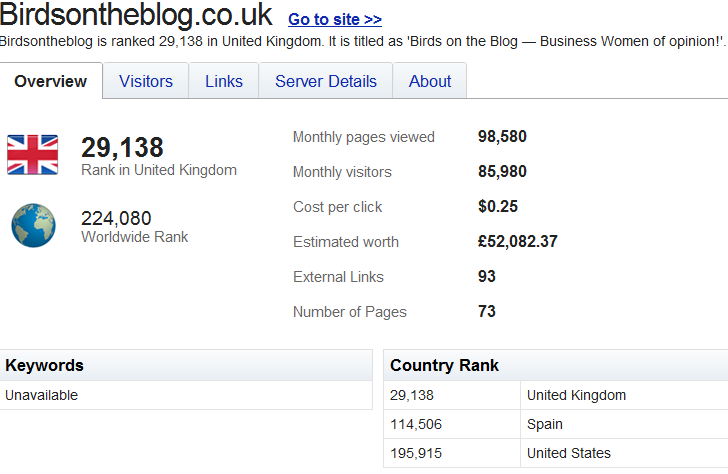Switch to the Visitors tab
This screenshot has width=728, height=474.
146,81
